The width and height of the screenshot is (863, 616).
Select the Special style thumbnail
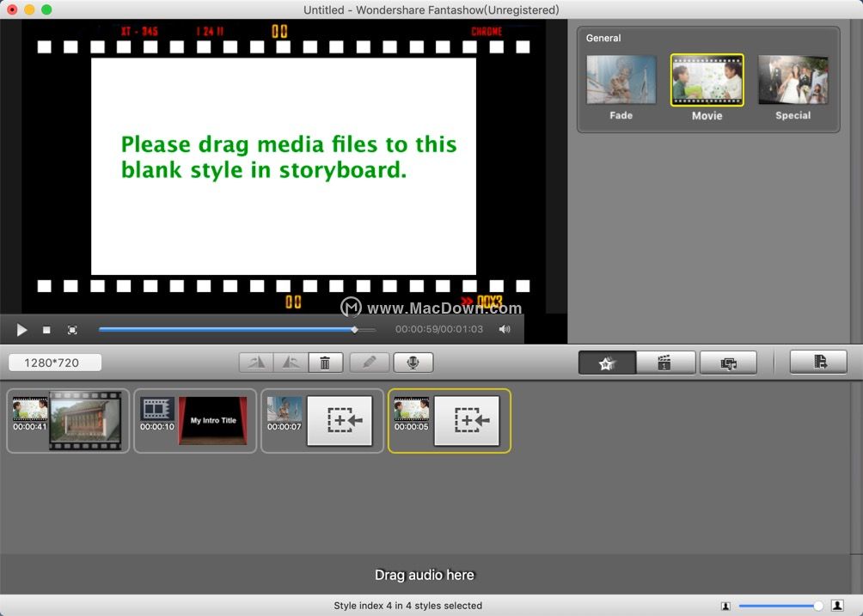(793, 80)
